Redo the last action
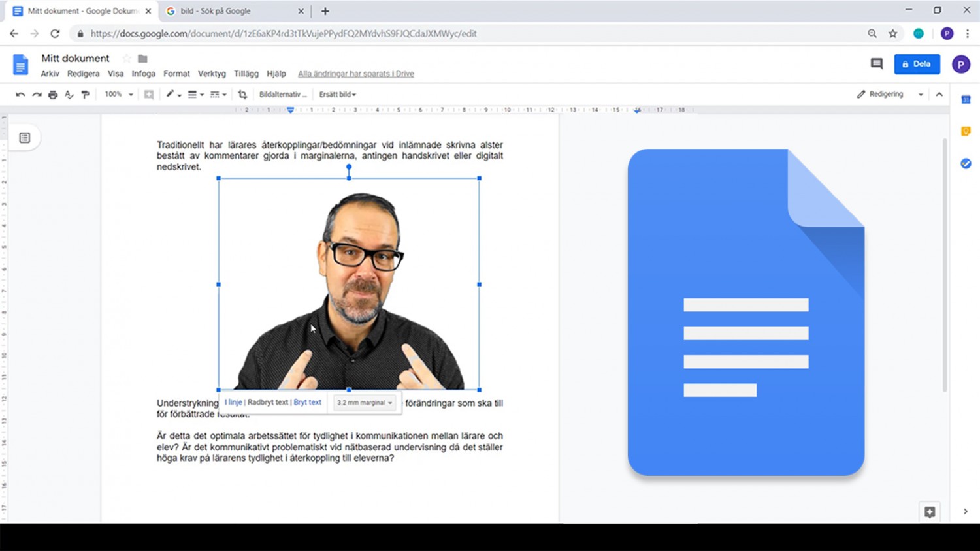980x551 pixels. [37, 94]
